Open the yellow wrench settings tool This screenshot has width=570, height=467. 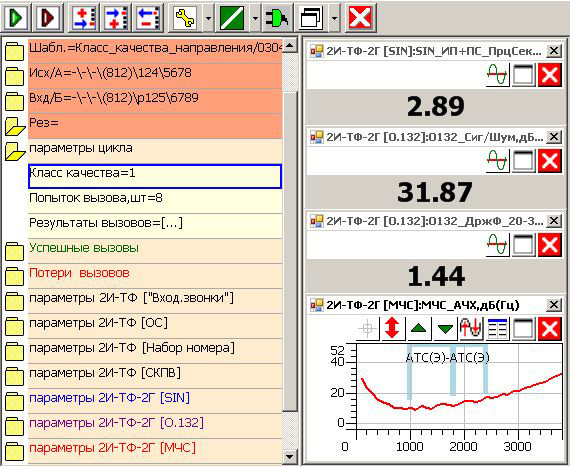tap(185, 17)
